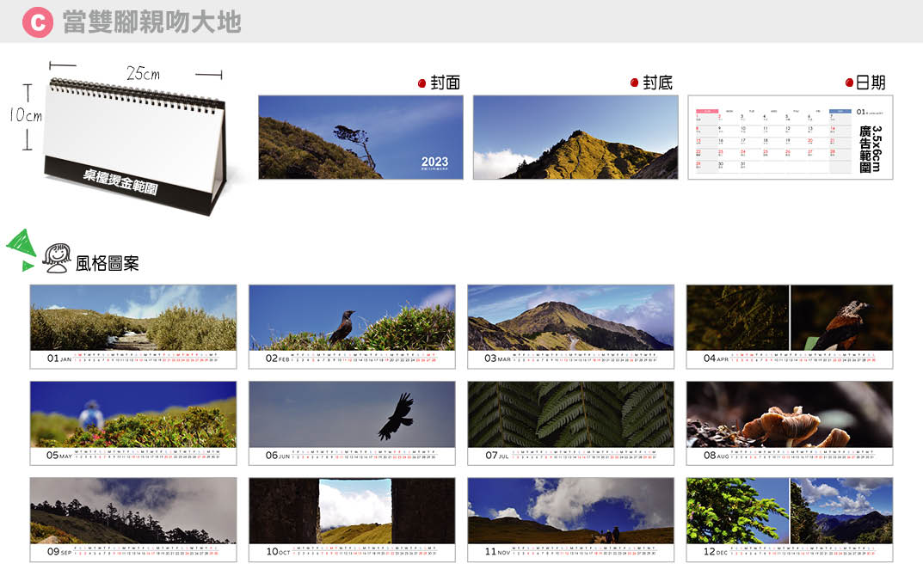Click the red dot beside 封底
923x588 pixels.
coord(634,83)
